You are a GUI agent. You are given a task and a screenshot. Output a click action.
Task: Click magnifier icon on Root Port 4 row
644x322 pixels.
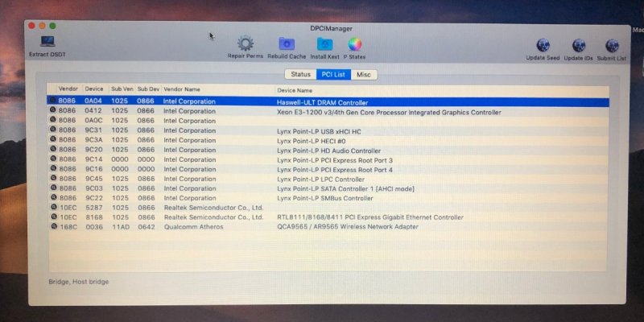(52, 168)
